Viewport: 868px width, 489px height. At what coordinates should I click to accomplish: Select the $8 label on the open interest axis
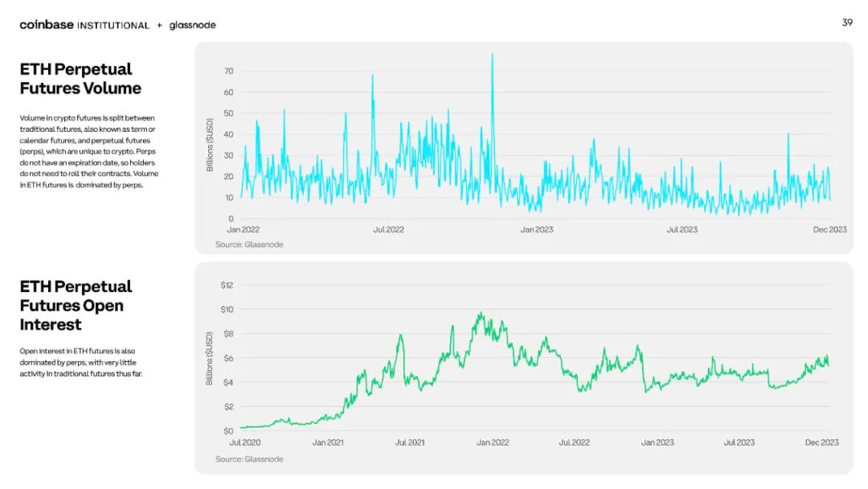coord(228,334)
